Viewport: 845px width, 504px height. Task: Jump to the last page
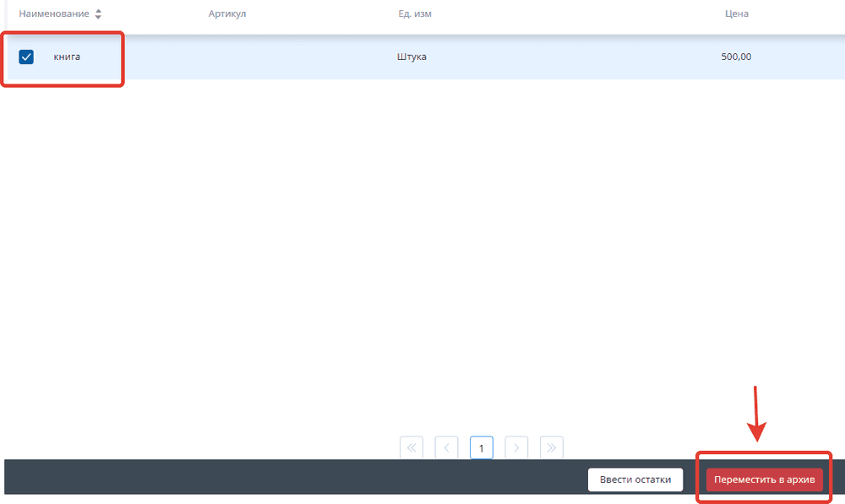point(551,448)
